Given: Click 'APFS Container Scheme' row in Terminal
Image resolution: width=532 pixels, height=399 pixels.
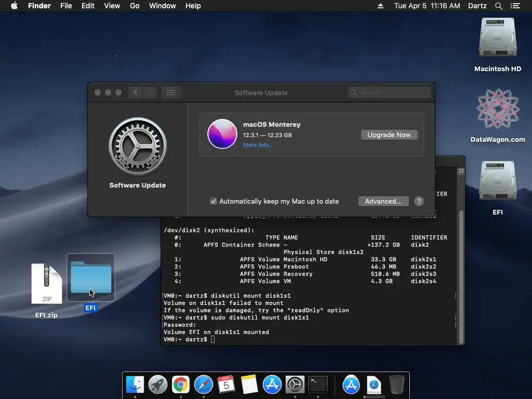Looking at the screenshot, I should (302, 245).
